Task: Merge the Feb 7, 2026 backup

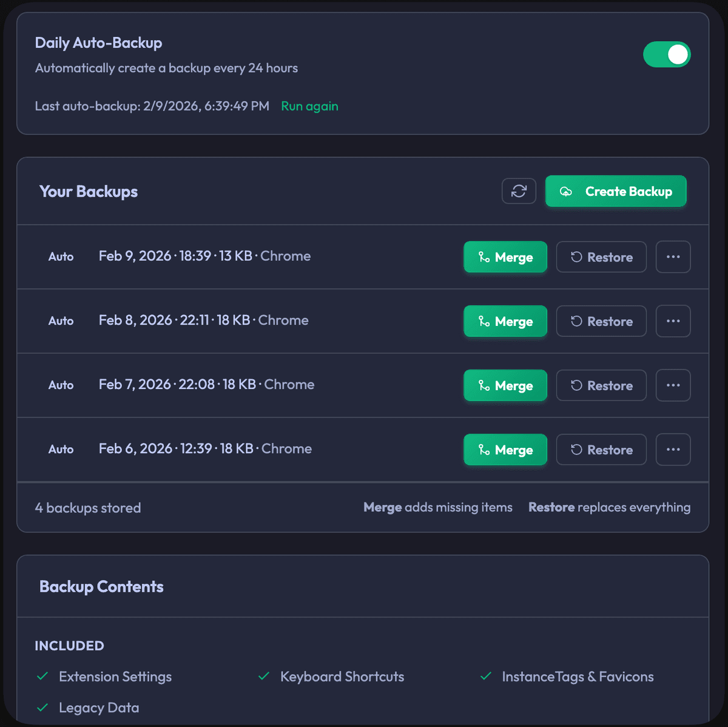Action: [505, 386]
